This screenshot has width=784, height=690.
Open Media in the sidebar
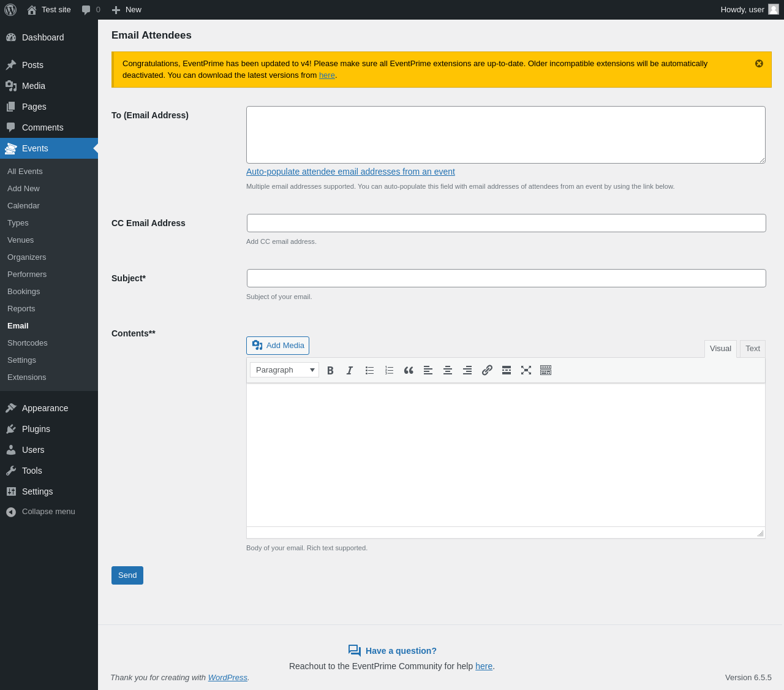(x=49, y=86)
